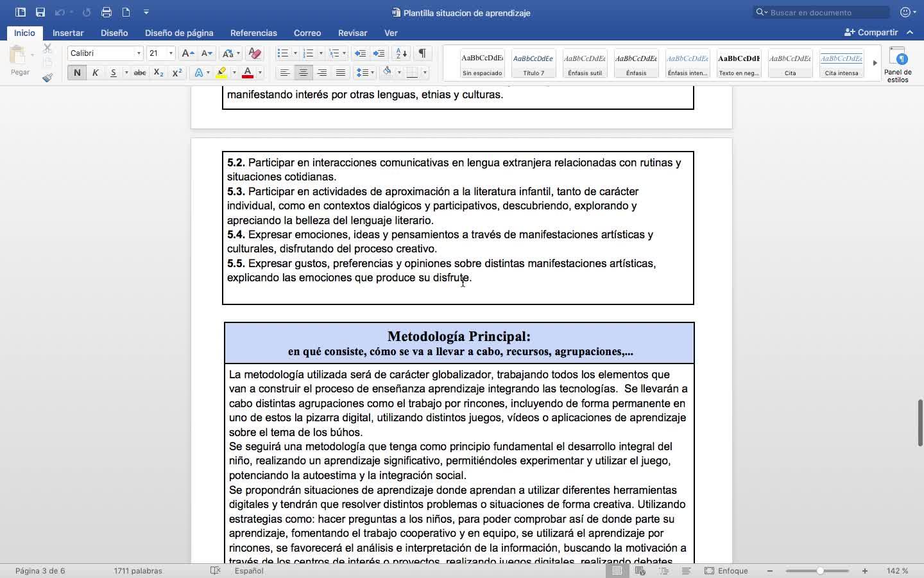Adjust the zoom slider handle
Viewport: 924px width, 578px height.
pos(820,571)
